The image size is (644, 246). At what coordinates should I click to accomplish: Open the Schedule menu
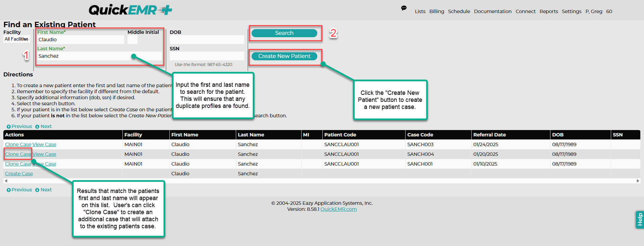point(459,11)
